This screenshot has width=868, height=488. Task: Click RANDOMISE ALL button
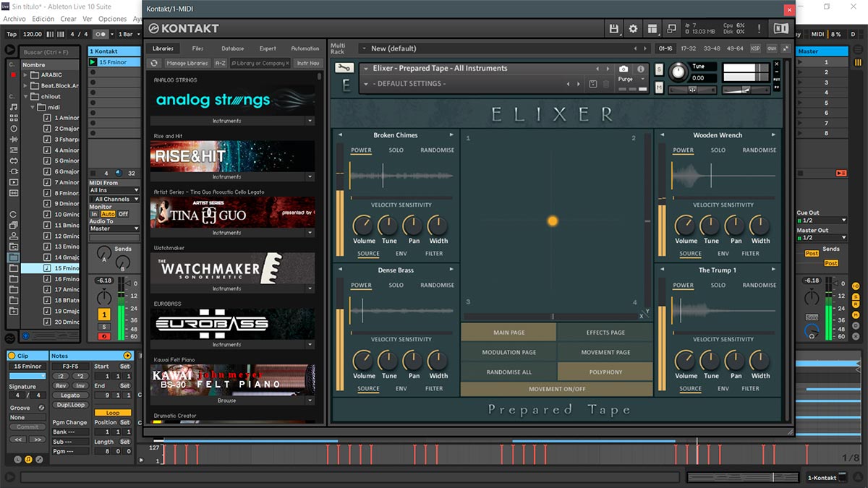509,372
